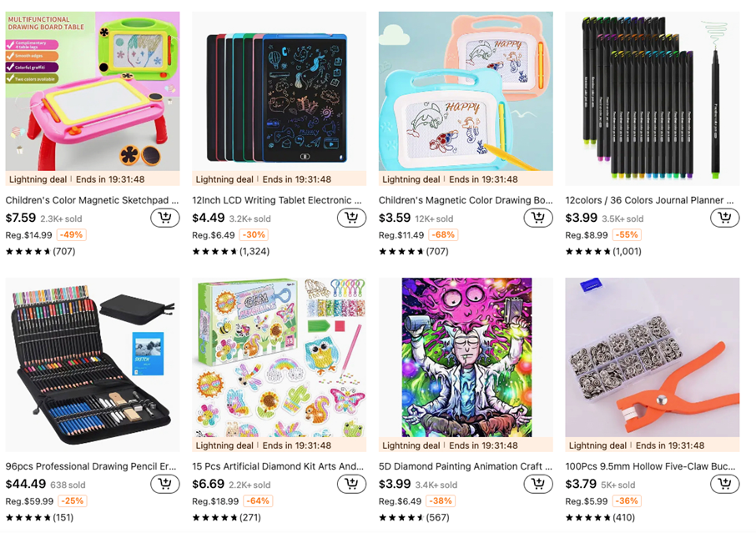This screenshot has width=756, height=533.
Task: View the 1,001 reviews on journal pens
Action: coord(603,251)
